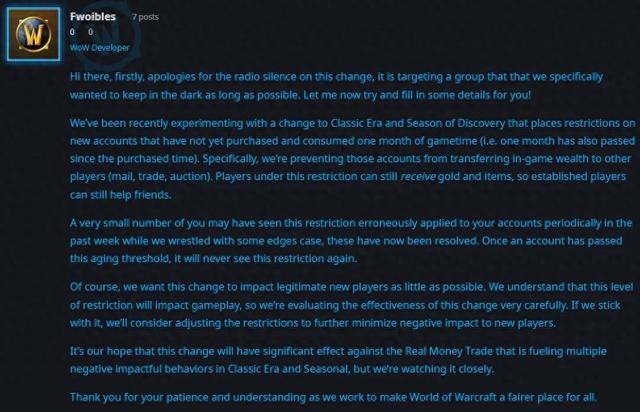Click the phrase "Real Money Trade"
This screenshot has width=640, height=412.
coord(449,351)
